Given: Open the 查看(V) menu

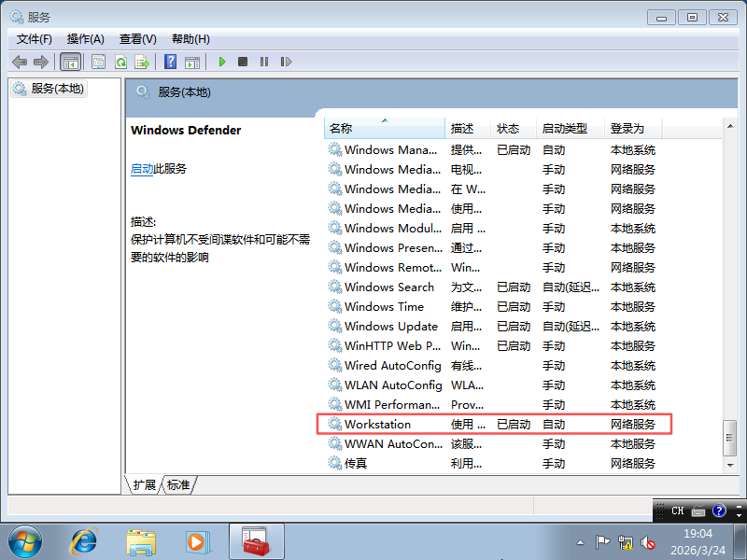Looking at the screenshot, I should pos(137,39).
